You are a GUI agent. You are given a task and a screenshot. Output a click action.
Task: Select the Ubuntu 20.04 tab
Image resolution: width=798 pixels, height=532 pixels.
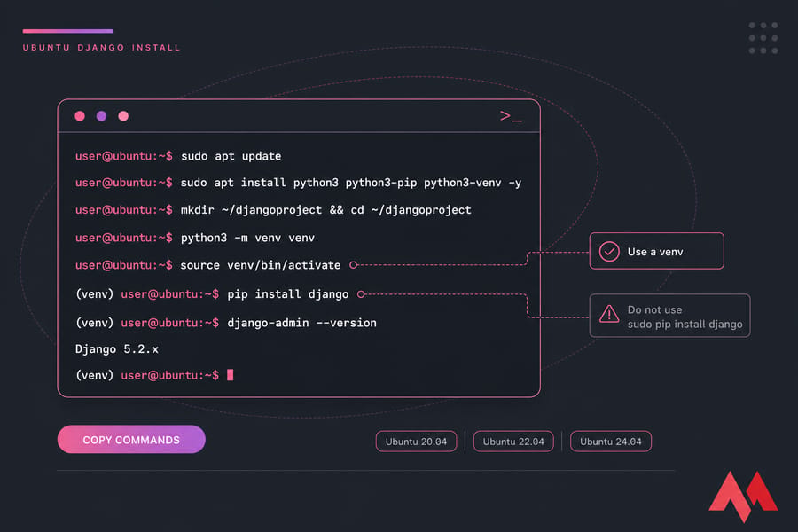coord(417,442)
